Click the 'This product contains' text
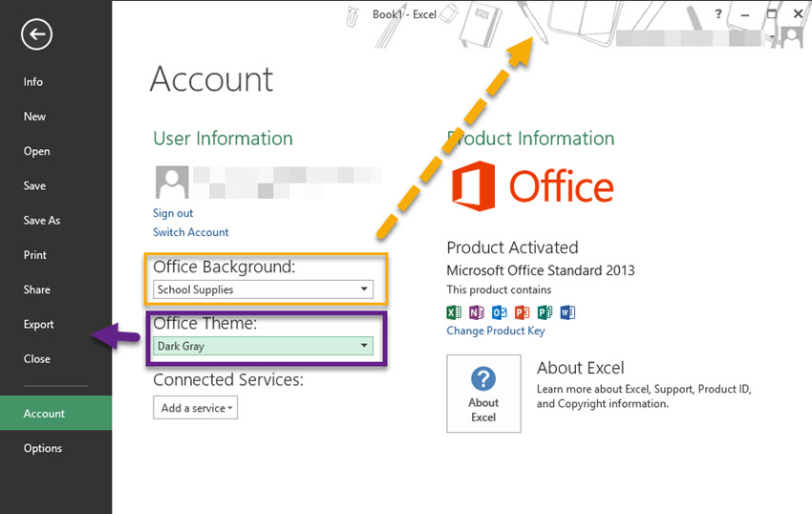This screenshot has width=812, height=514. pyautogui.click(x=499, y=289)
